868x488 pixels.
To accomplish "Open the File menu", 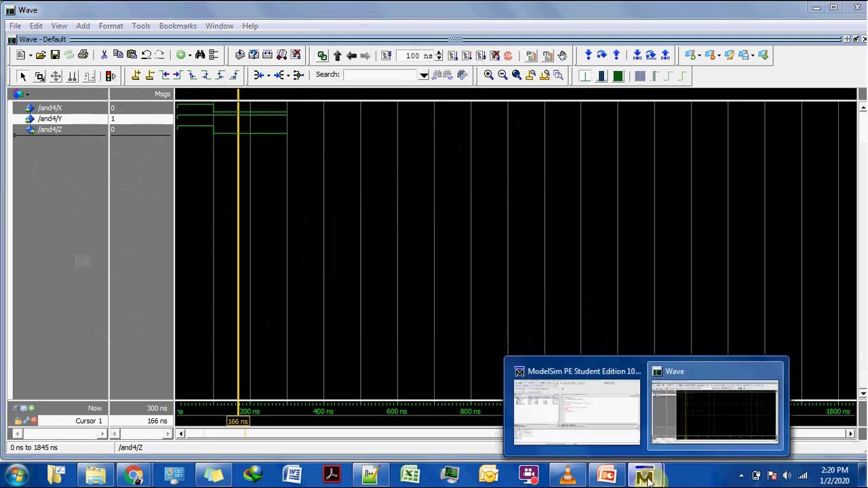I will pyautogui.click(x=15, y=26).
